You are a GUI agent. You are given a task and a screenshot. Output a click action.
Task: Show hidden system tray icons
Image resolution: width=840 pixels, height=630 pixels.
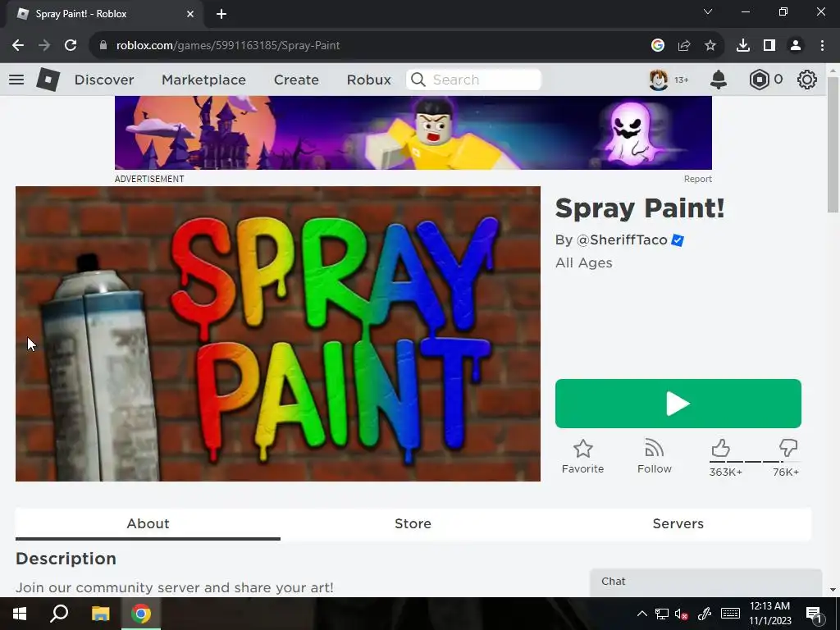641,614
